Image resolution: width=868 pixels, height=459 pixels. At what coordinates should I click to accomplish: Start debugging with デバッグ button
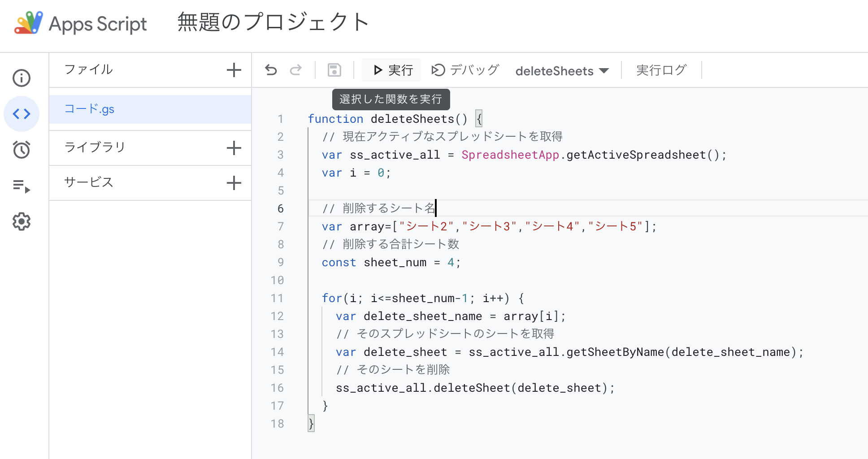click(465, 70)
